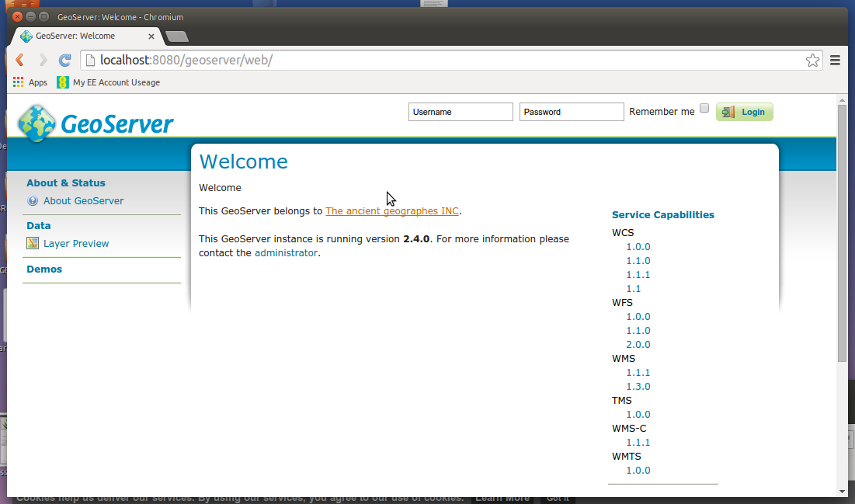Reload the page using the refresh icon

64,60
